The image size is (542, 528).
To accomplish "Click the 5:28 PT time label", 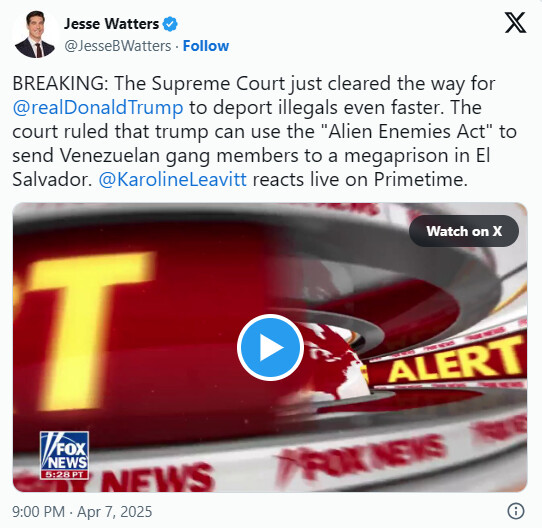I will coord(64,475).
